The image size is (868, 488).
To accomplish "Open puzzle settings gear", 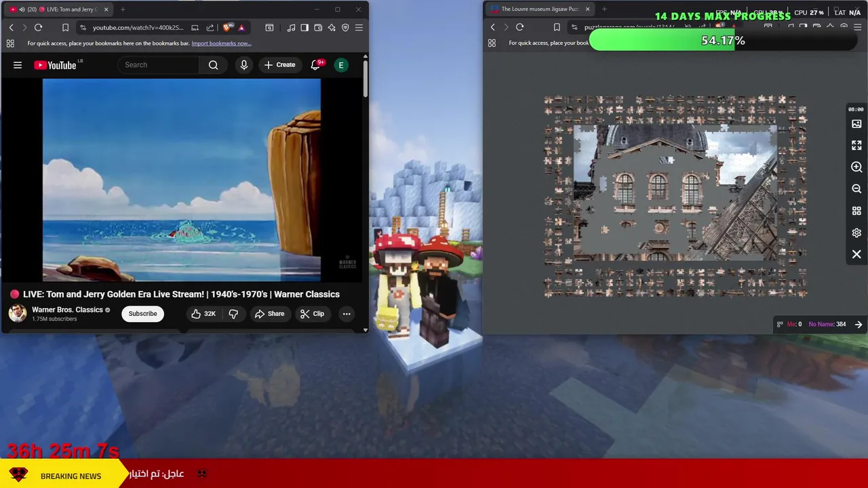I will pyautogui.click(x=856, y=232).
